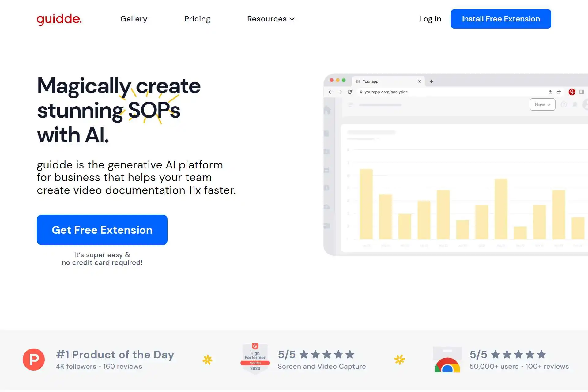Click the Install Free Extension button
Image resolution: width=588 pixels, height=392 pixels.
(x=501, y=19)
